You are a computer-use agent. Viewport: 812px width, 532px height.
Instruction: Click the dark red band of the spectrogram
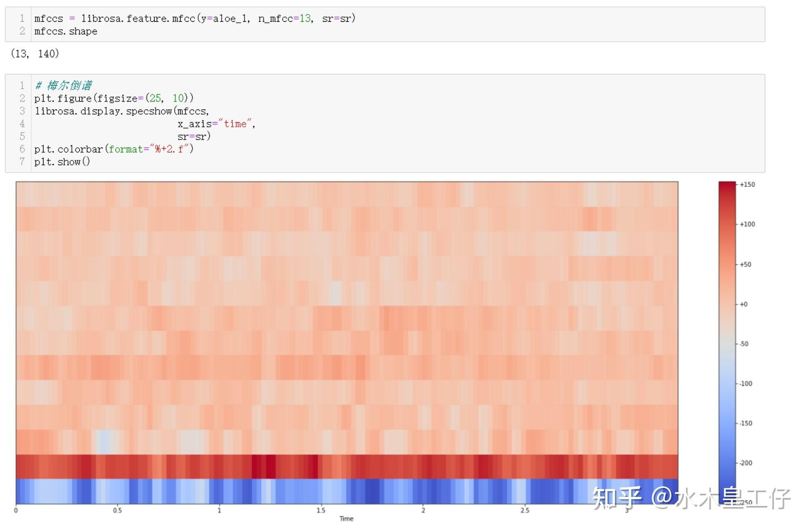345,466
